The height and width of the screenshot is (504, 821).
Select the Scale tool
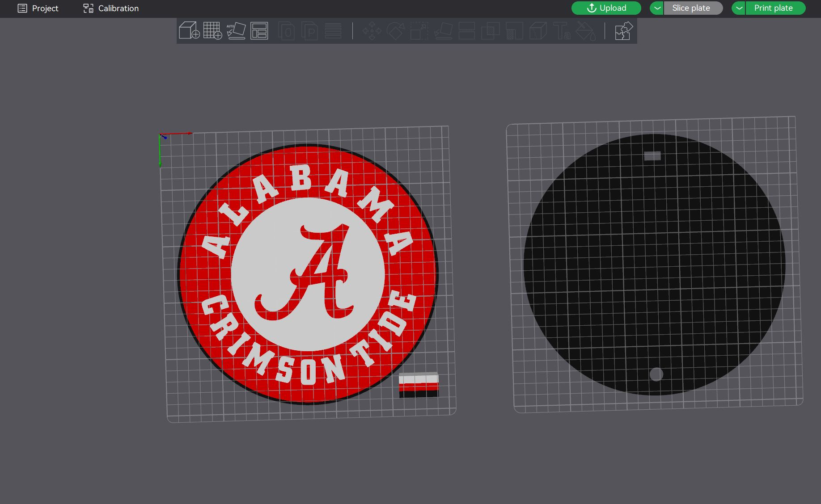click(x=419, y=31)
